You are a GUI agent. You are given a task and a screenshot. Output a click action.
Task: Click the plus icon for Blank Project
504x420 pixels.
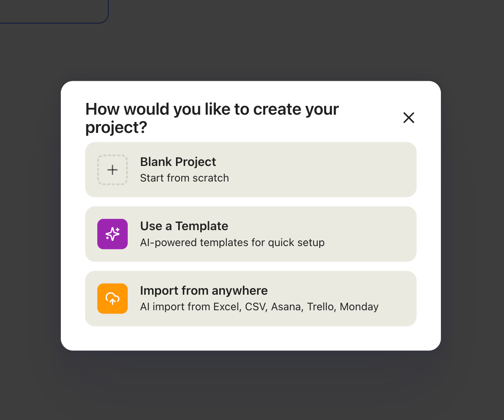[x=113, y=170]
